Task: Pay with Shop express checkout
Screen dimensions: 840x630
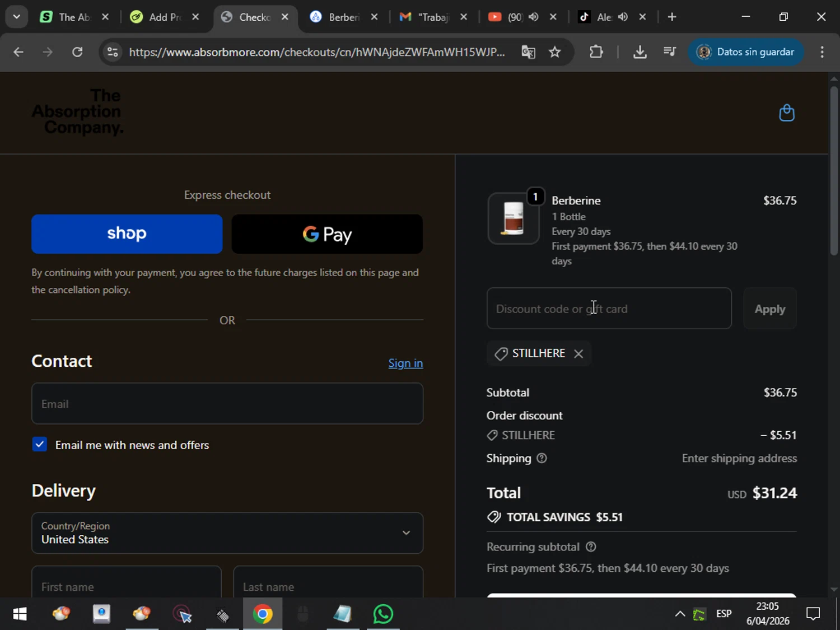Action: click(127, 234)
